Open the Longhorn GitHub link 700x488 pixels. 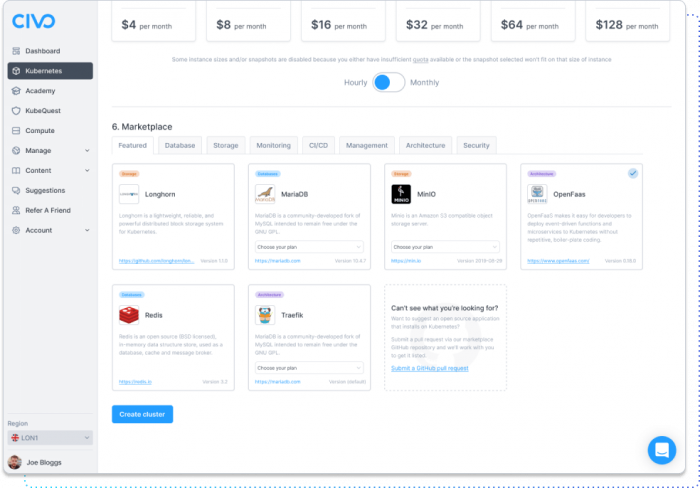pos(156,261)
